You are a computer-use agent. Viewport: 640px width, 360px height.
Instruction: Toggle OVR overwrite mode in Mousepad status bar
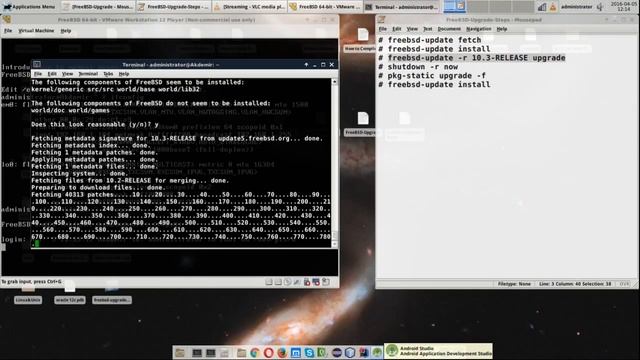click(624, 284)
